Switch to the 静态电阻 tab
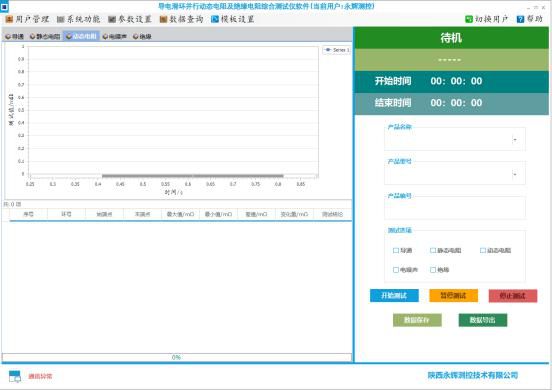The height and width of the screenshot is (390, 552). (45, 36)
